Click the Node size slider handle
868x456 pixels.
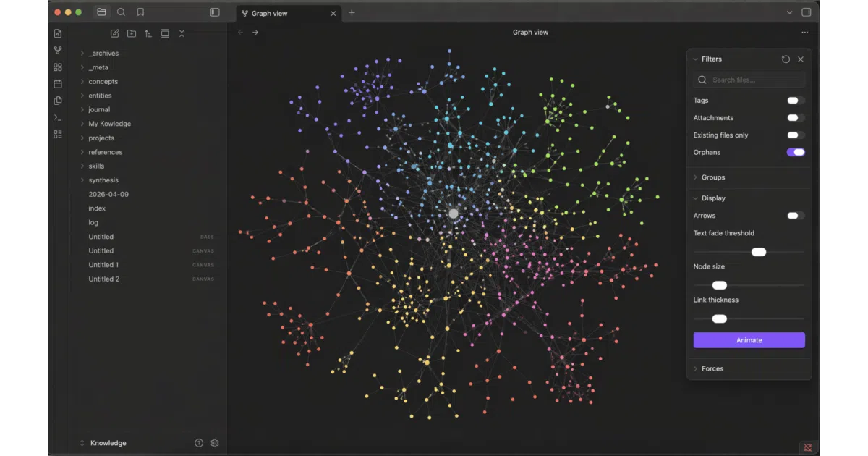[719, 285]
